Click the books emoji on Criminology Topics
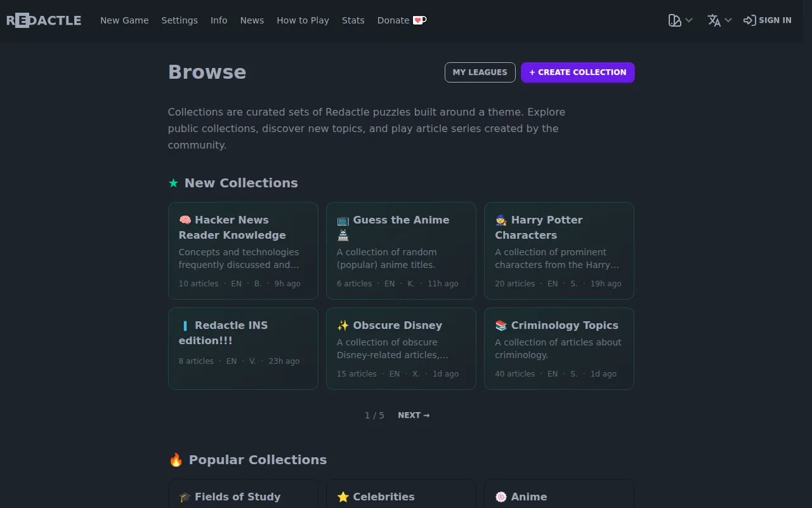This screenshot has width=812, height=508. coord(501,325)
